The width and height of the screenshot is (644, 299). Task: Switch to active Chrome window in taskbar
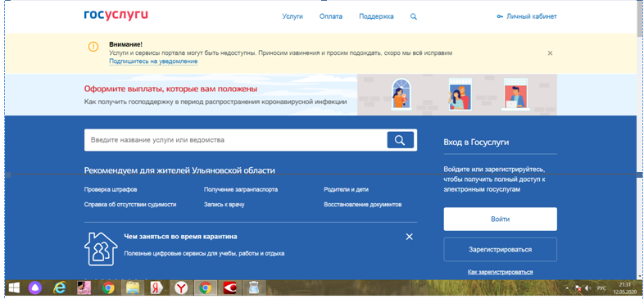click(x=205, y=288)
